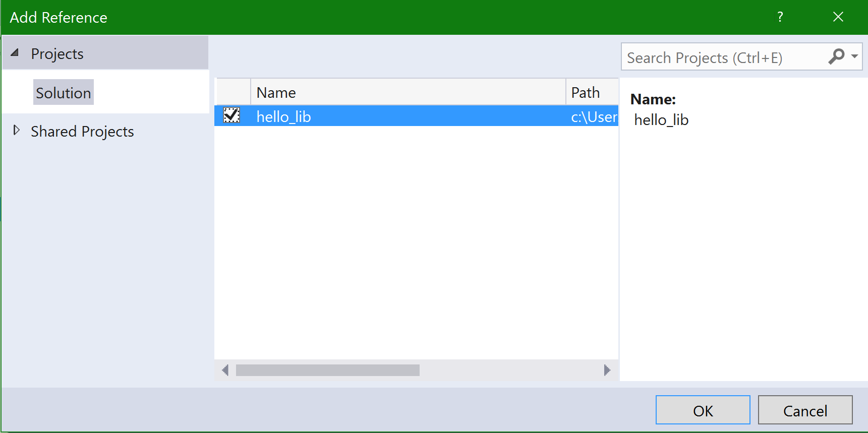Select the Solution sub-item
Screen dimensions: 868x433
[x=64, y=93]
